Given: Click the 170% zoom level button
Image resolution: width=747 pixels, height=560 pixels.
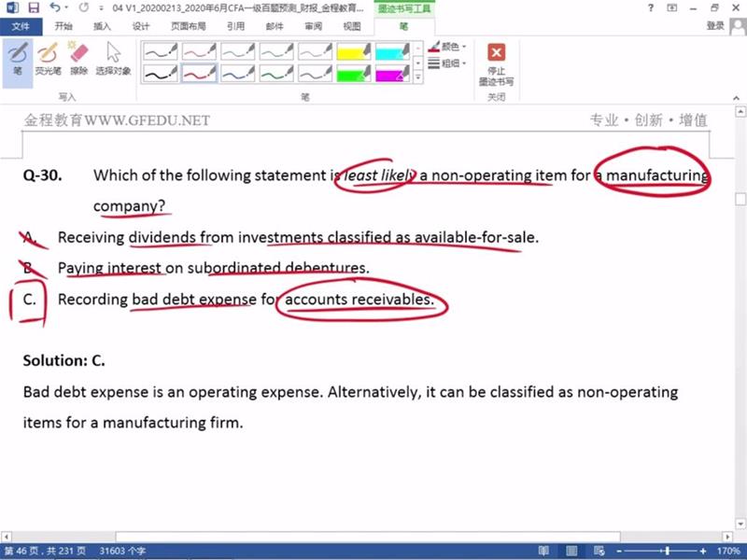Looking at the screenshot, I should pyautogui.click(x=727, y=552).
